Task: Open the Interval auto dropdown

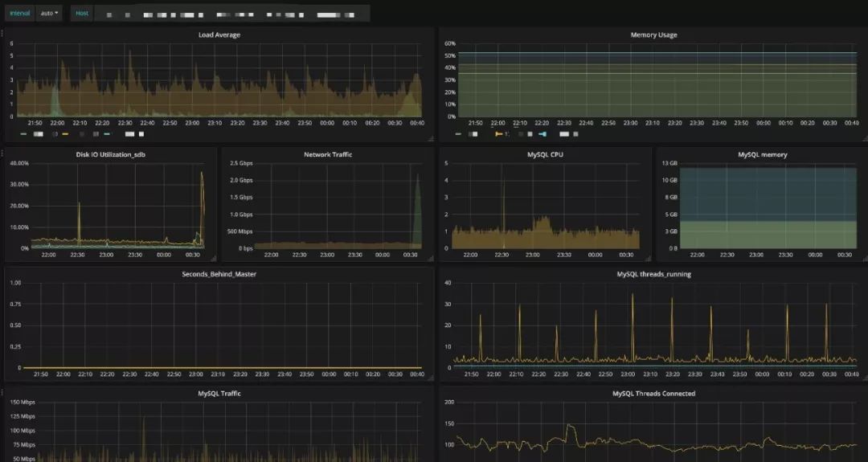Action: (50, 14)
